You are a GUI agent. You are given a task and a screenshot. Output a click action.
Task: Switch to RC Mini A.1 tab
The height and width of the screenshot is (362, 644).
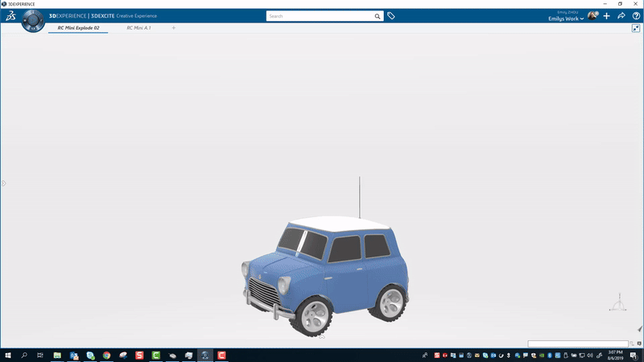tap(138, 28)
